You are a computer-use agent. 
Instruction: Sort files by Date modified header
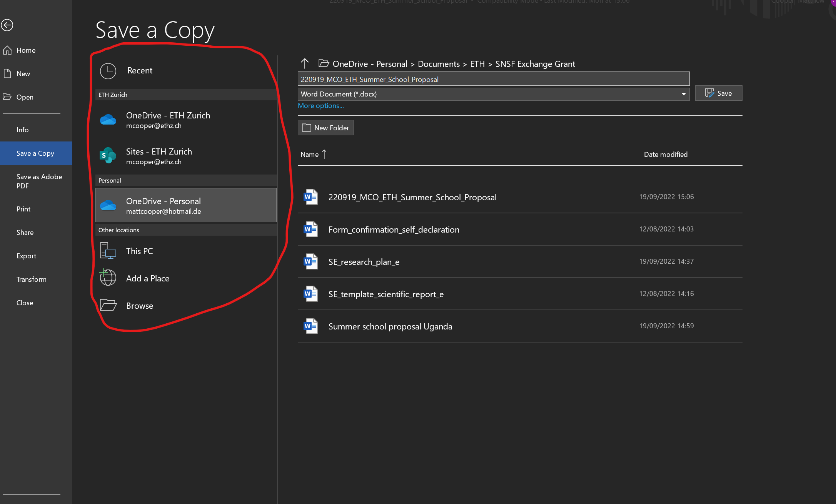[x=666, y=155]
